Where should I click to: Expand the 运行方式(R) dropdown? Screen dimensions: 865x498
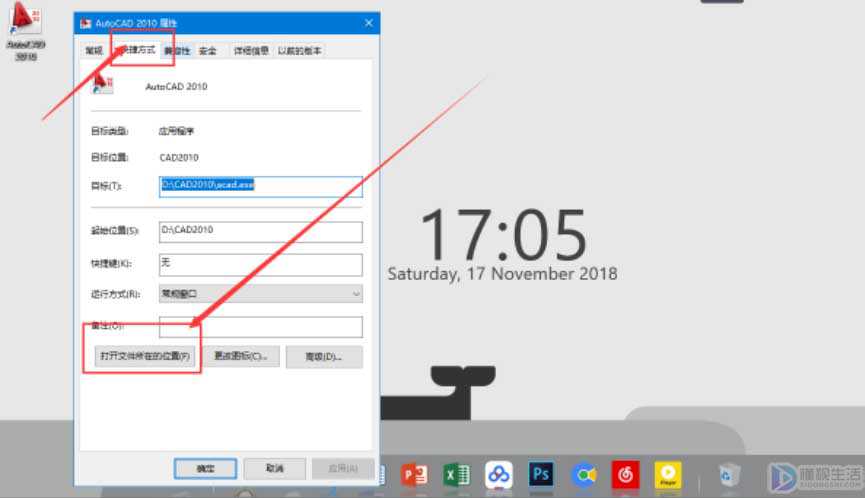261,293
